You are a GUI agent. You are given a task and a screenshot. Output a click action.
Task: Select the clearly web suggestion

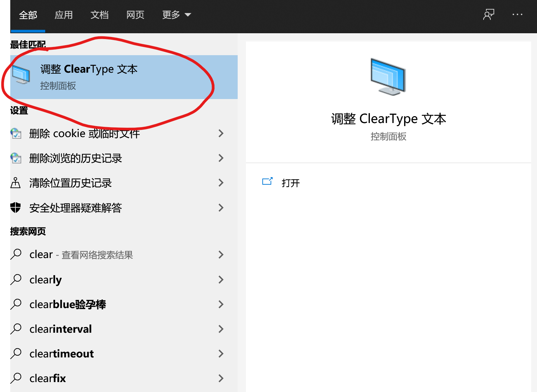point(124,280)
